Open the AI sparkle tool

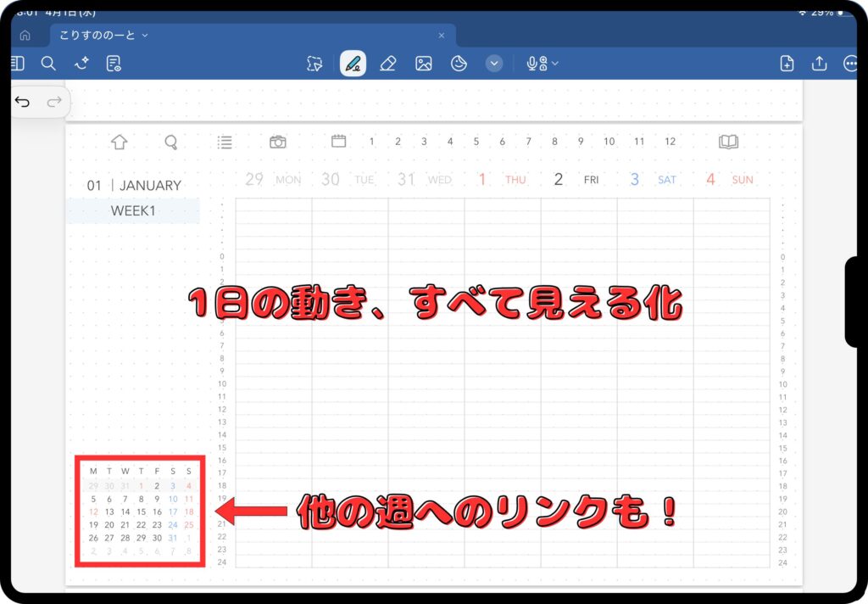click(81, 64)
